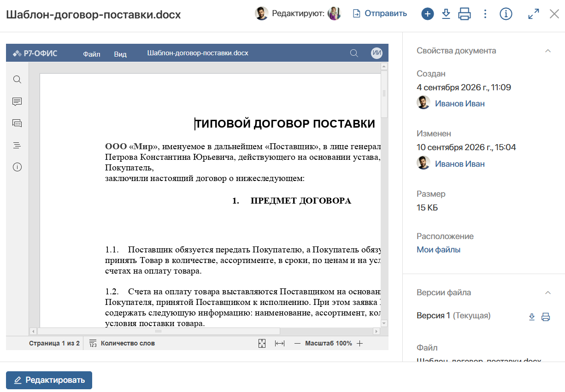Viewport: 565px width, 392px height.
Task: Open the search icon in the editor left sidebar
Action: point(17,80)
